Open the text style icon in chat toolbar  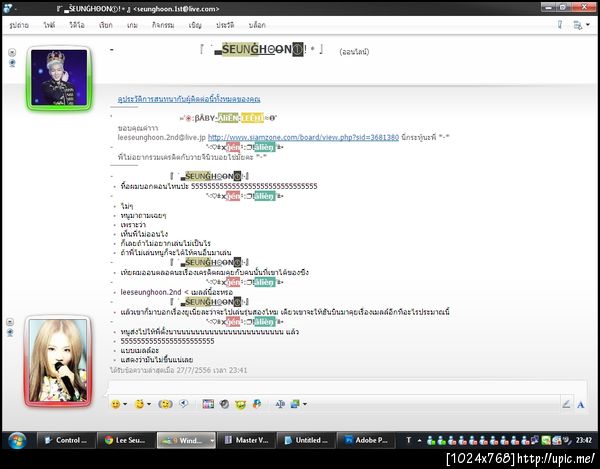[x=280, y=404]
